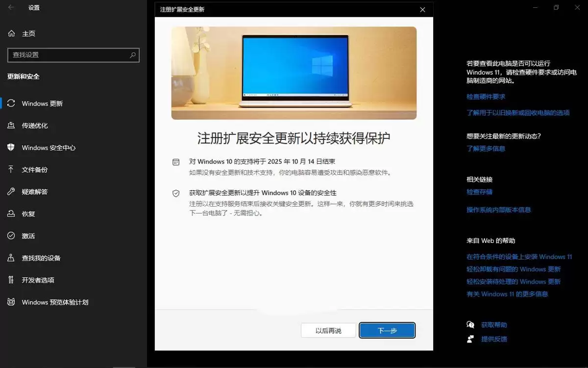Restore down the Settings window
Screen dimensions: 588x368
556,7
